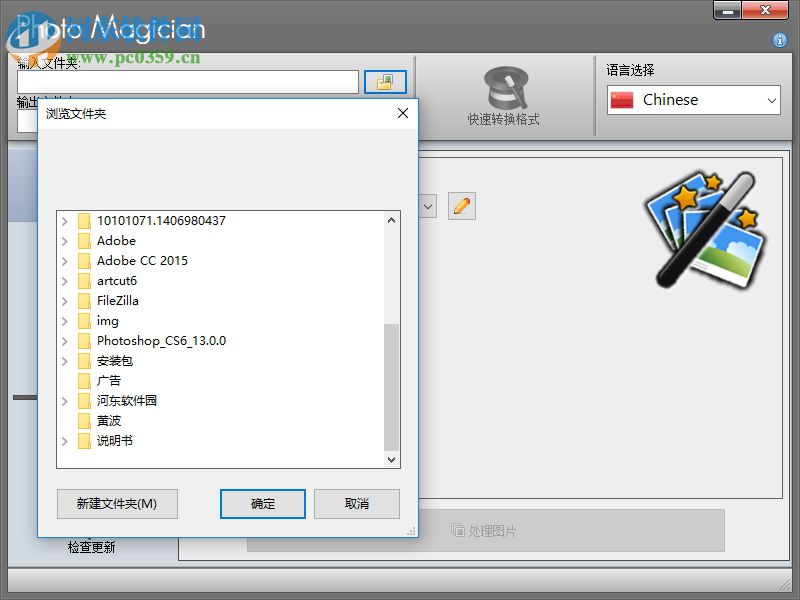Click the dialog scrollbar down arrow
800x600 pixels.
point(393,460)
